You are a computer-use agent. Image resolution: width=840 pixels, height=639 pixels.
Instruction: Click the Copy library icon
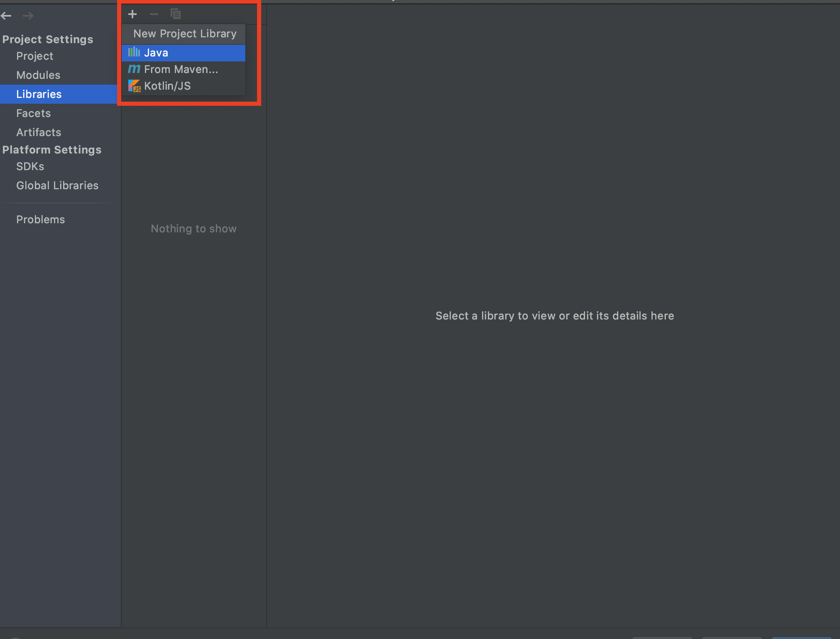(x=176, y=14)
